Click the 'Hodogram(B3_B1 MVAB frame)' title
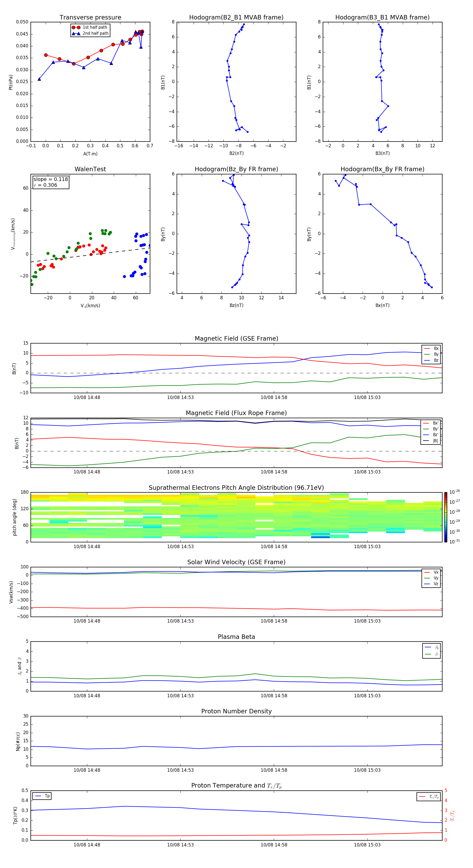The width and height of the screenshot is (473, 868). click(x=382, y=18)
